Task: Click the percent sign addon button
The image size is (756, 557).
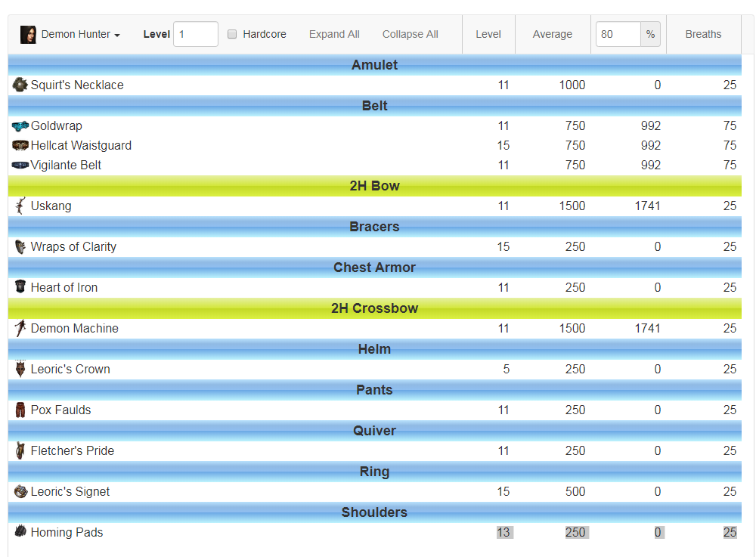Action: (650, 34)
